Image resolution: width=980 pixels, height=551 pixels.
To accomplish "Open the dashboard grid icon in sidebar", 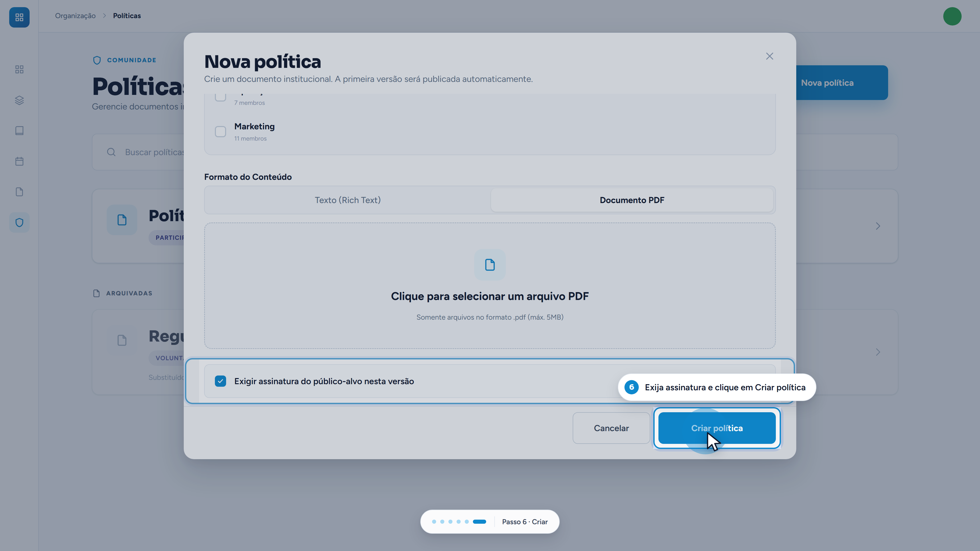I will 19,69.
